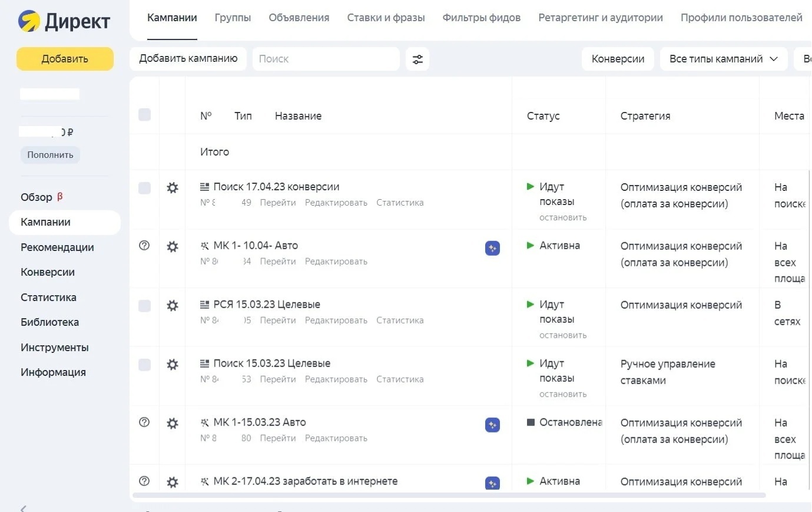Open gear settings for МК 2-17.04.23 campaign
Viewport: 812px width, 512px height.
click(x=173, y=483)
